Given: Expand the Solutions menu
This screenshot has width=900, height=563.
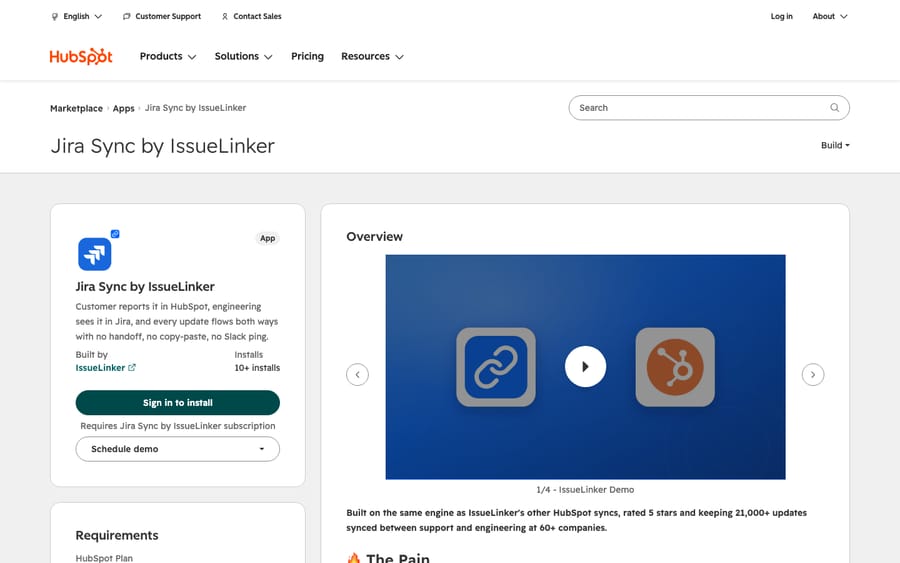Looking at the screenshot, I should pos(243,56).
